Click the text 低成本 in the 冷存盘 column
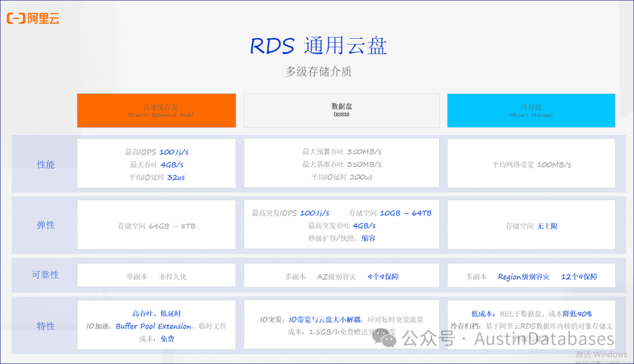The width and height of the screenshot is (634, 364). [x=483, y=314]
